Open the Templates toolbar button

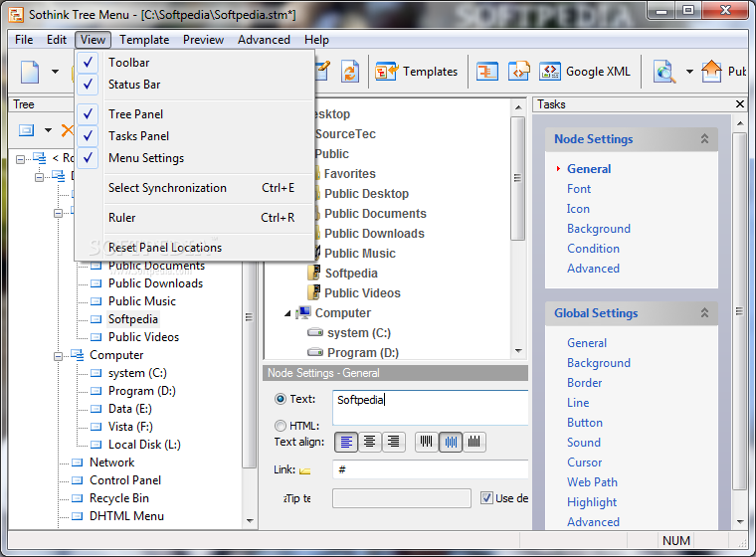point(416,72)
